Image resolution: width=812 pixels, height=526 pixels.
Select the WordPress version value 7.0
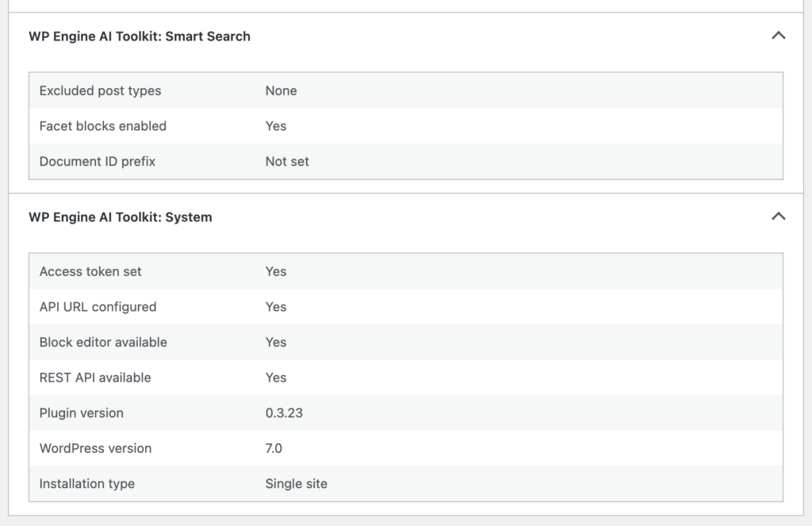274,448
